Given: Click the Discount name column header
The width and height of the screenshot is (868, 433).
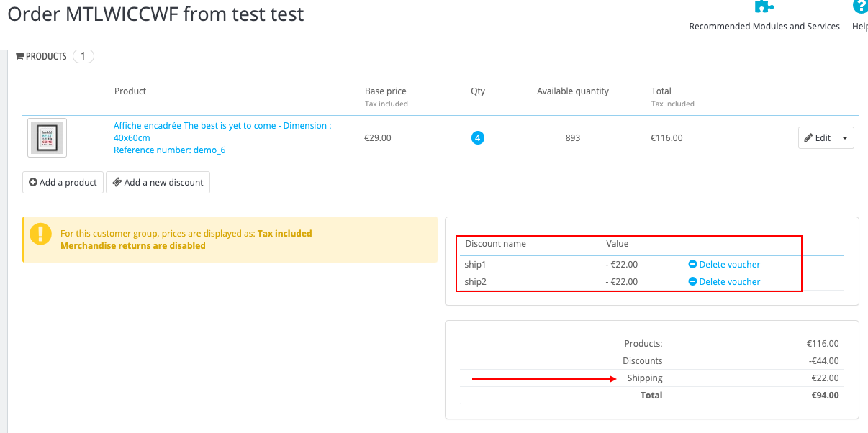Looking at the screenshot, I should [x=495, y=244].
